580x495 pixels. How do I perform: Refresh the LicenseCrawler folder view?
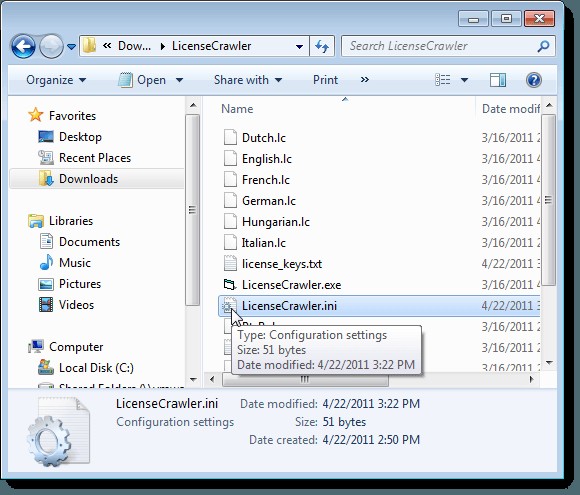click(322, 47)
